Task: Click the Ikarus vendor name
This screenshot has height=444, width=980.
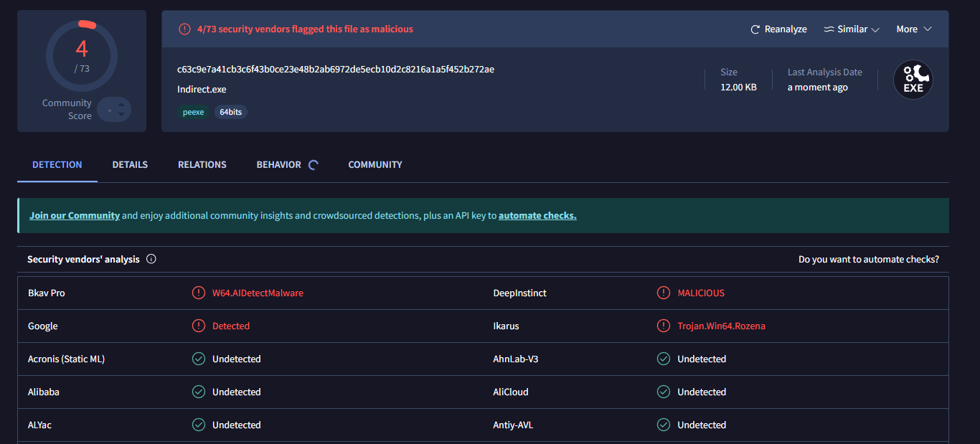Action: [506, 326]
